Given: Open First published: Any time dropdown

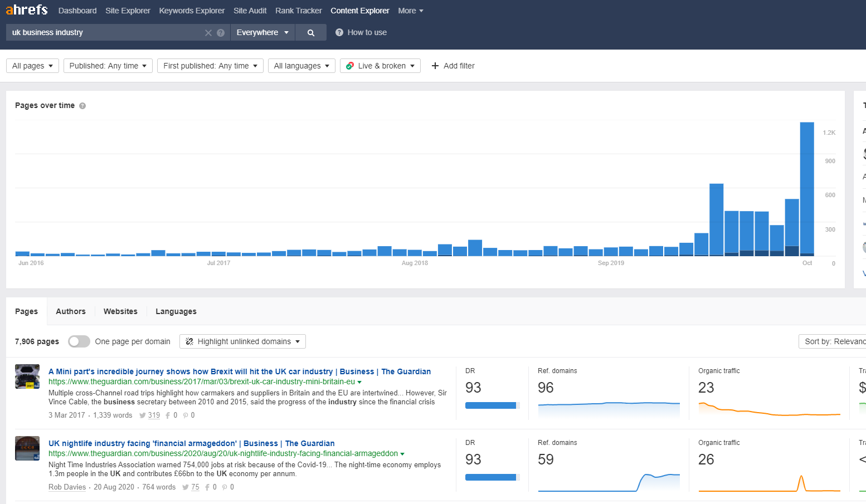Looking at the screenshot, I should (210, 66).
